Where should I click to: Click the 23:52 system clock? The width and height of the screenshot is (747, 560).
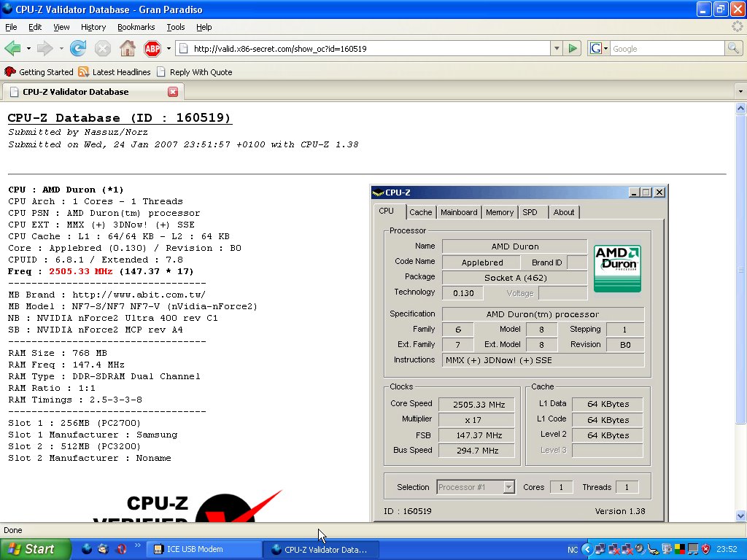pyautogui.click(x=726, y=549)
